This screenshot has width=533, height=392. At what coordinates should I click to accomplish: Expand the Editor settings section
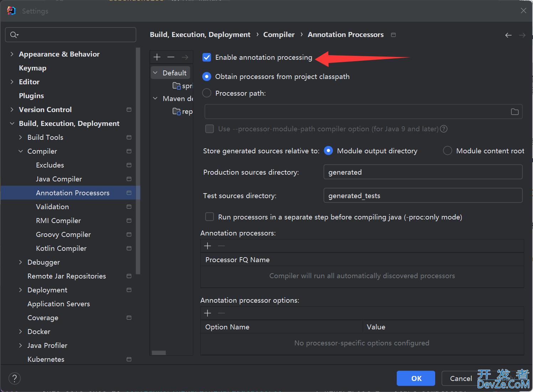coord(12,82)
